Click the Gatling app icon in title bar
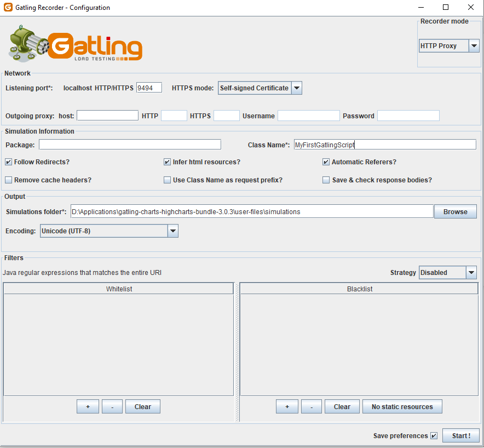 (8, 7)
